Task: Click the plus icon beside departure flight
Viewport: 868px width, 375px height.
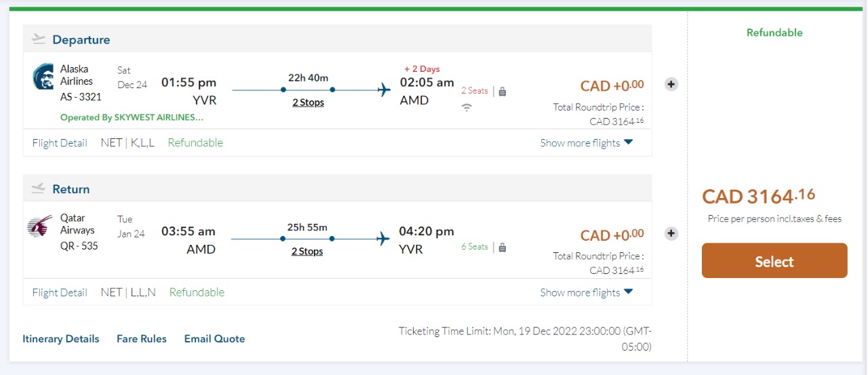Action: [671, 84]
